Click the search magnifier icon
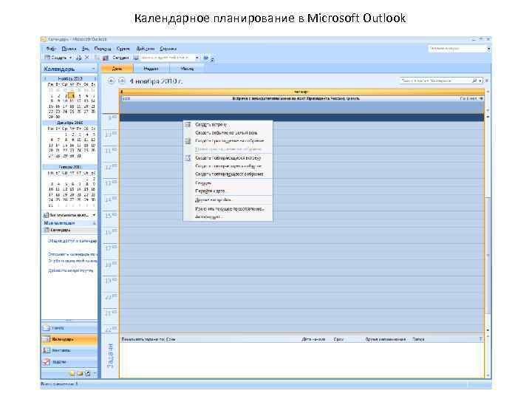532x399 pixels. (x=474, y=81)
